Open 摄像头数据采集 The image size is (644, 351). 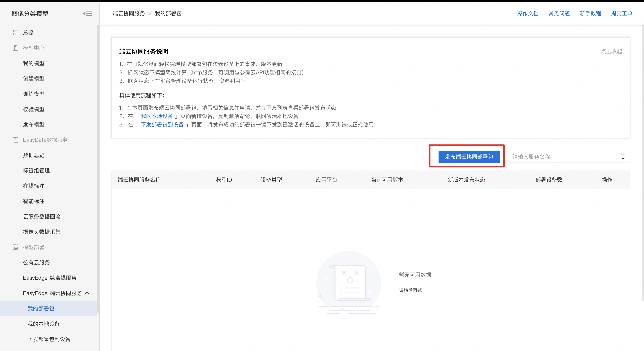42,232
